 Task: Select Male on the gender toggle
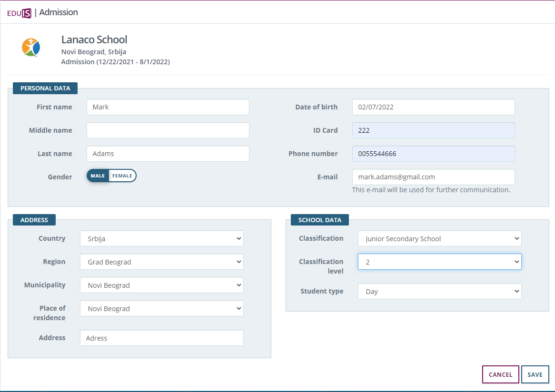point(98,176)
